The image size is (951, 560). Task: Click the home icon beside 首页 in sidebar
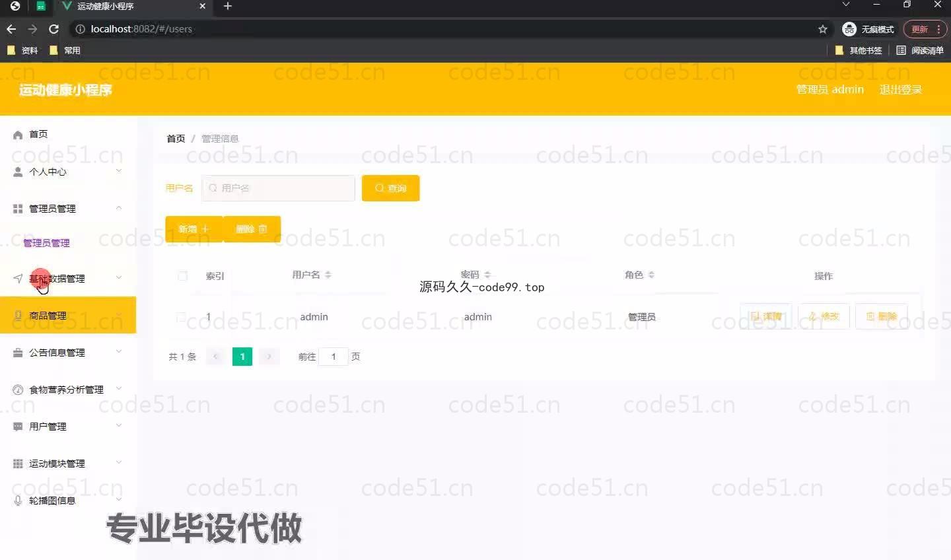tap(18, 135)
